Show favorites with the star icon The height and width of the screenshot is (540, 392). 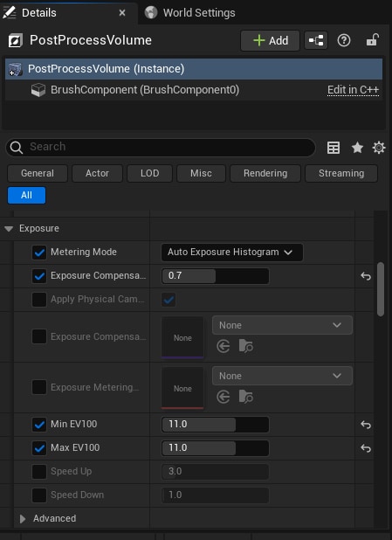357,148
